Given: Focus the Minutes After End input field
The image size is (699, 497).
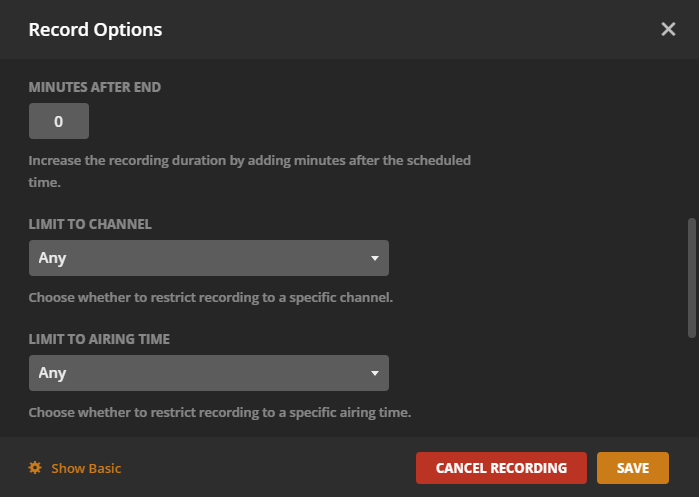Looking at the screenshot, I should coord(58,122).
